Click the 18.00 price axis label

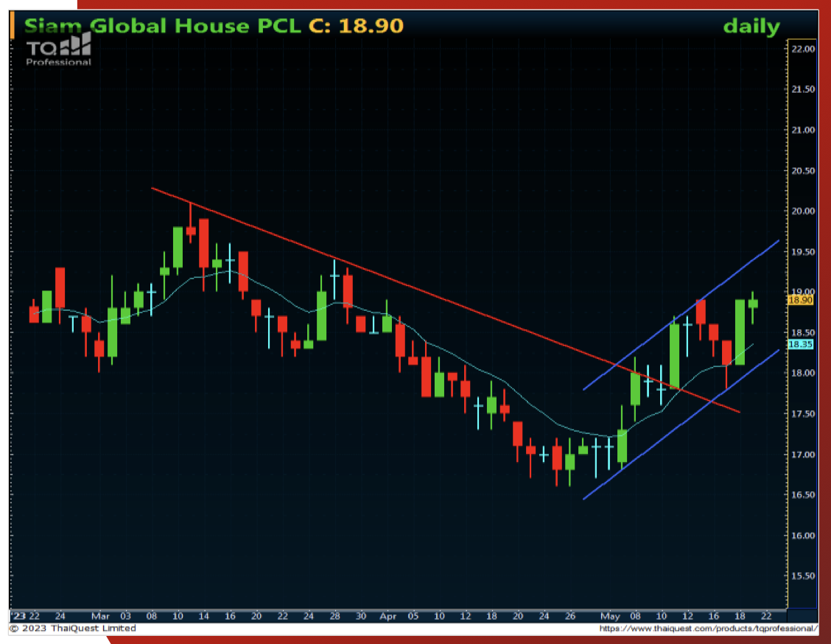(802, 373)
